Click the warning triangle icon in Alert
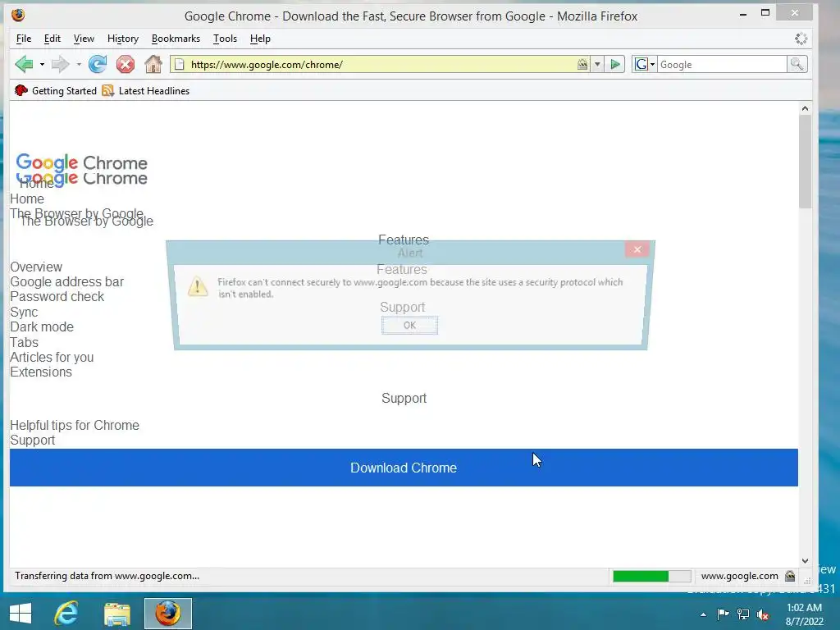 pyautogui.click(x=198, y=286)
